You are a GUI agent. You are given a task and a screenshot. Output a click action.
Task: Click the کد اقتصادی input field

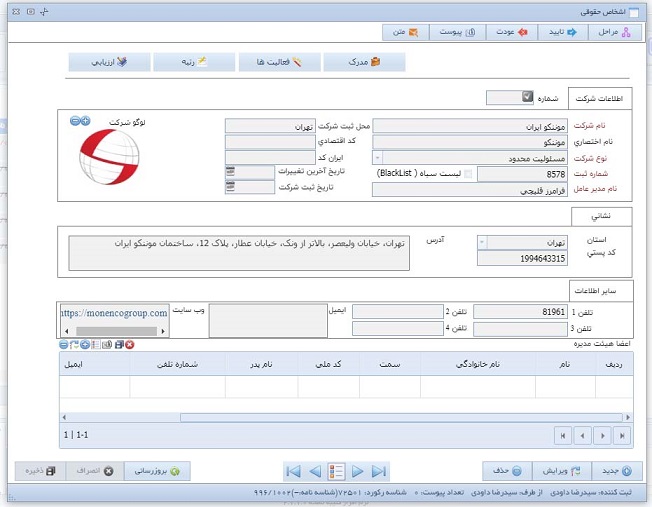pos(270,142)
